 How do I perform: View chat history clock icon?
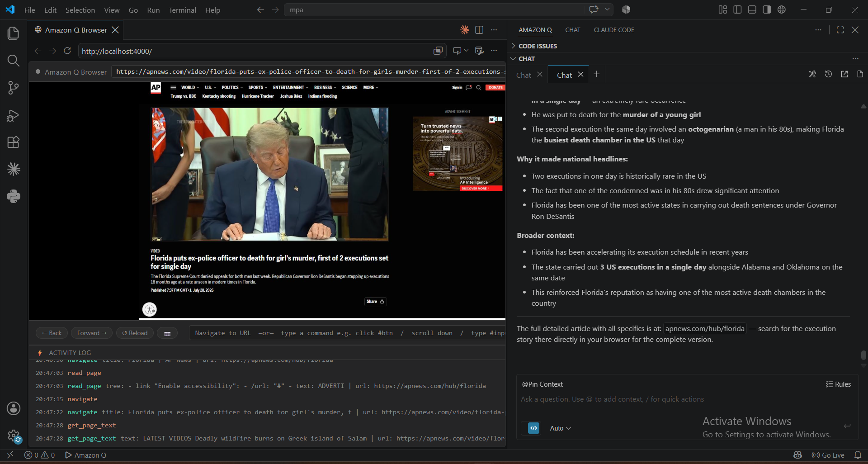click(828, 74)
